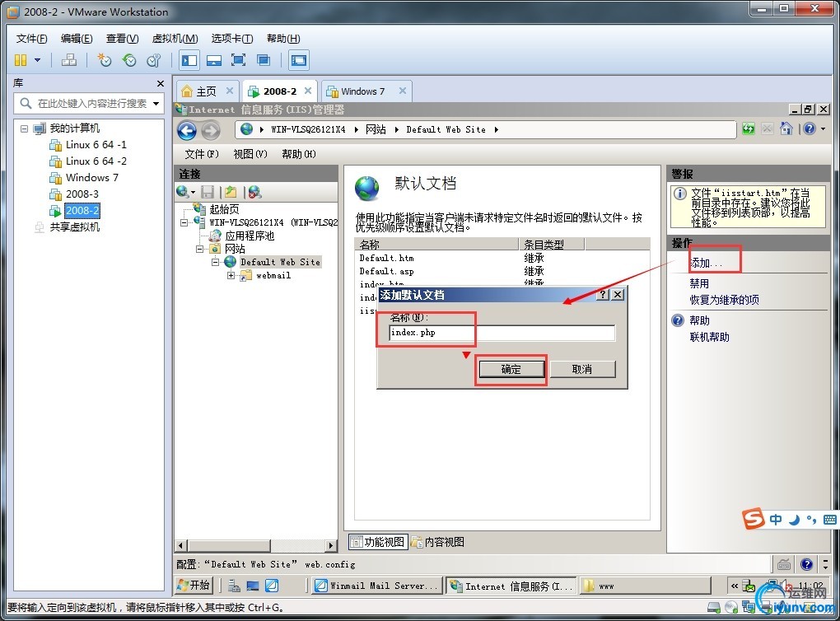
Task: Select the 2008-3 virtual machine
Action: pos(82,194)
